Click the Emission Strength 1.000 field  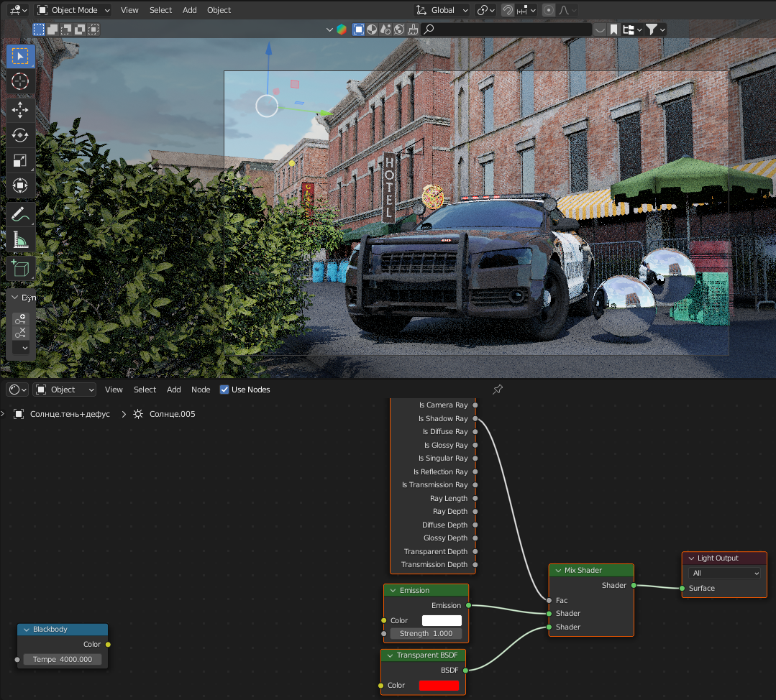click(x=426, y=634)
